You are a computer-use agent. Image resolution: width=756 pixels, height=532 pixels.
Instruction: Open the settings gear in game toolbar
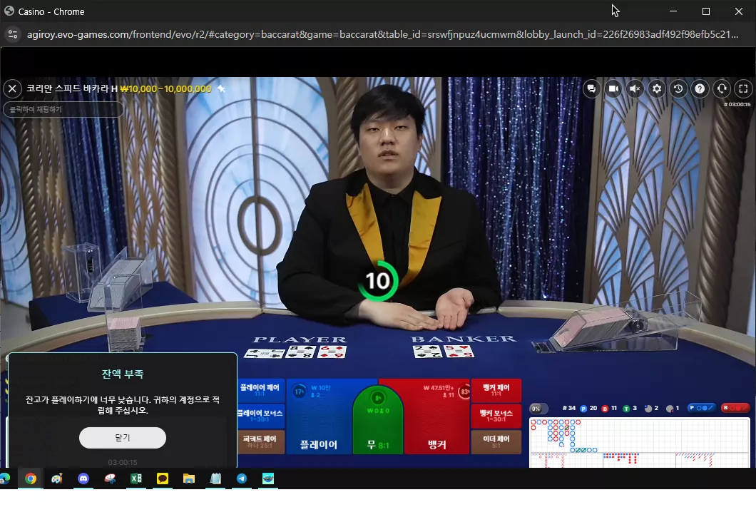pos(657,88)
